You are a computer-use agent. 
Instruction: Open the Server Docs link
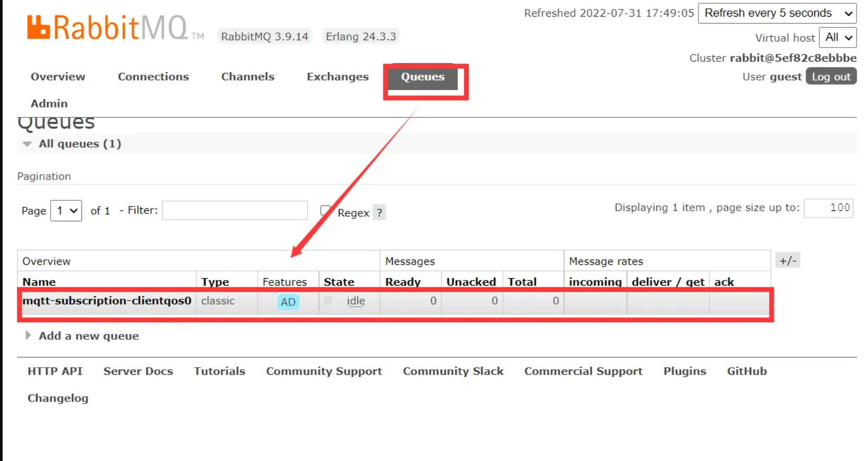pos(138,371)
